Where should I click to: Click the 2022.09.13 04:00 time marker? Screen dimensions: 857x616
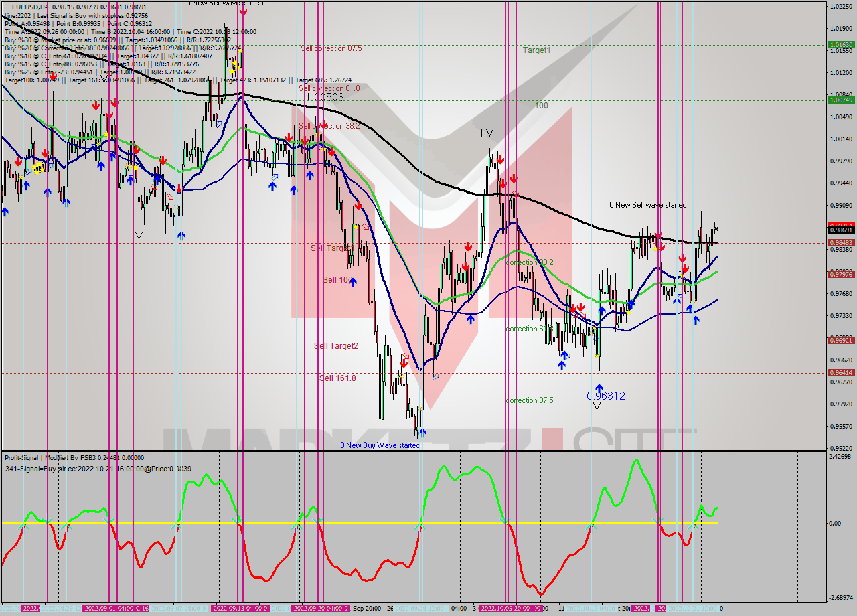click(240, 608)
